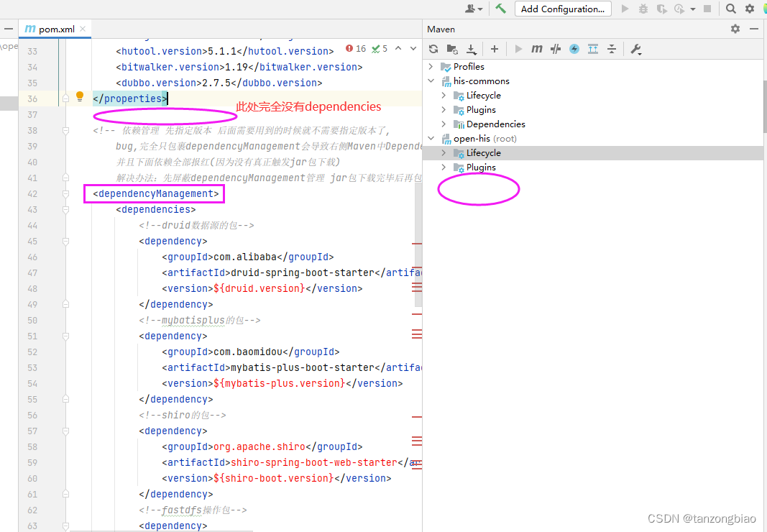Click the green build hammer icon
This screenshot has width=767, height=532.
tap(501, 8)
